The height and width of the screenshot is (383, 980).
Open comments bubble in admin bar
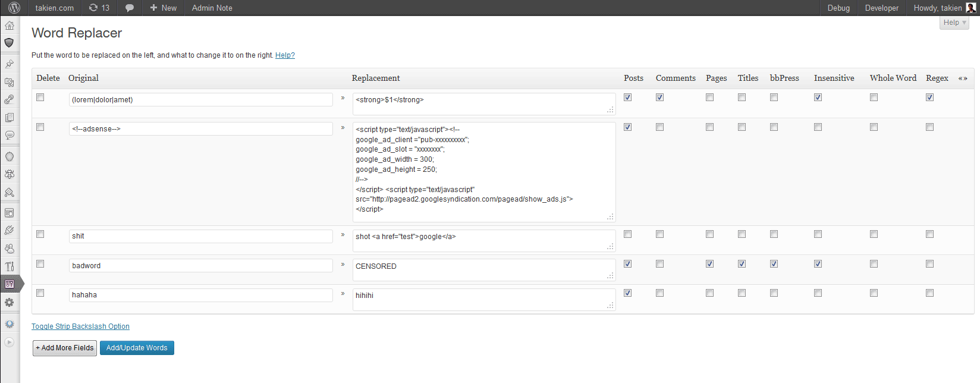click(130, 8)
